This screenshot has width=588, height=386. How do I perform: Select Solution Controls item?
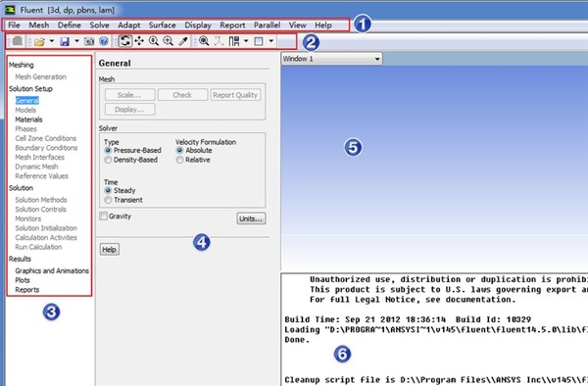tap(40, 209)
